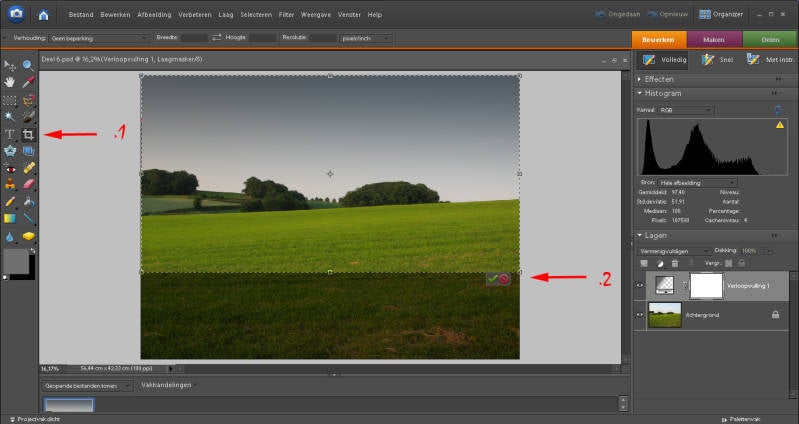Select the Eraser tool
Viewport: 799px width, 424px height.
29,184
